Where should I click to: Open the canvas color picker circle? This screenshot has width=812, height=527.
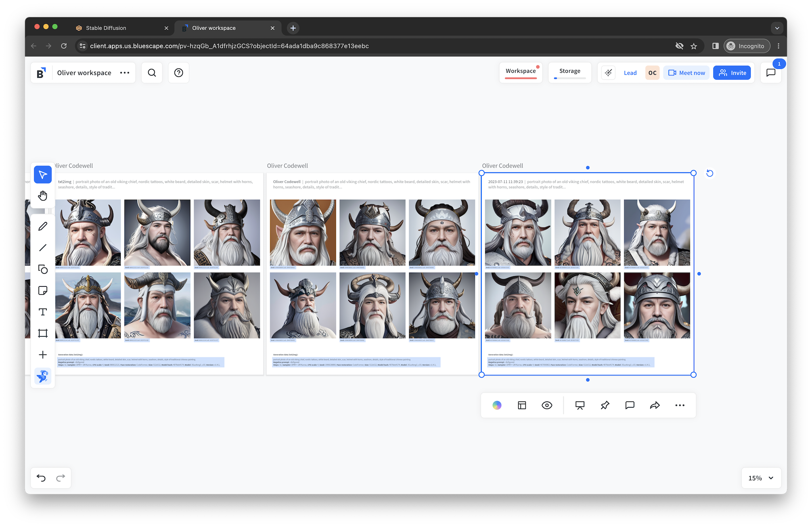(x=497, y=405)
